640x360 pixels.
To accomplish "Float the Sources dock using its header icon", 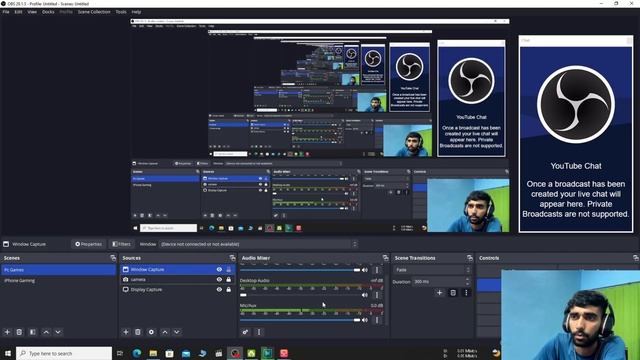I will tap(232, 258).
